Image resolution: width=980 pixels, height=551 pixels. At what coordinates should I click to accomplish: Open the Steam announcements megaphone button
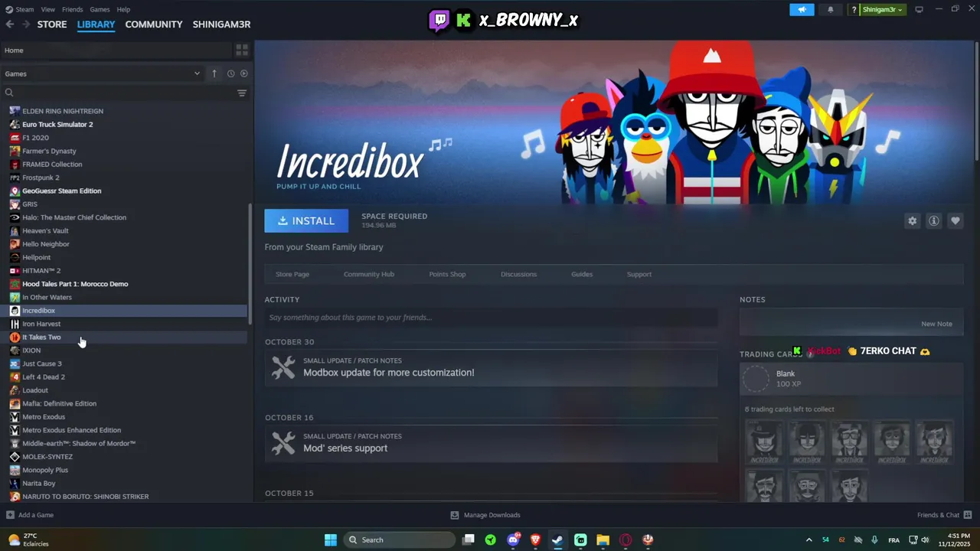point(802,9)
